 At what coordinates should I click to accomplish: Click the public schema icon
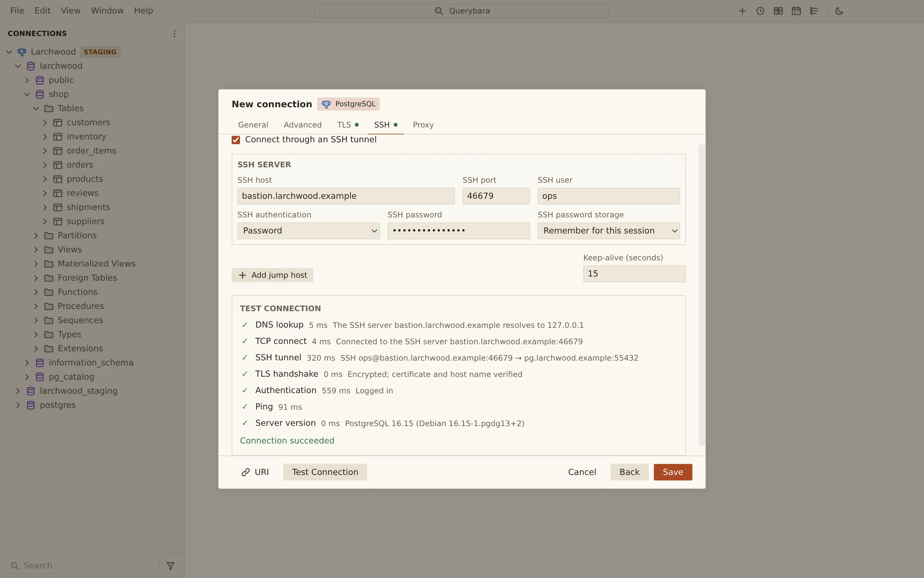[40, 80]
